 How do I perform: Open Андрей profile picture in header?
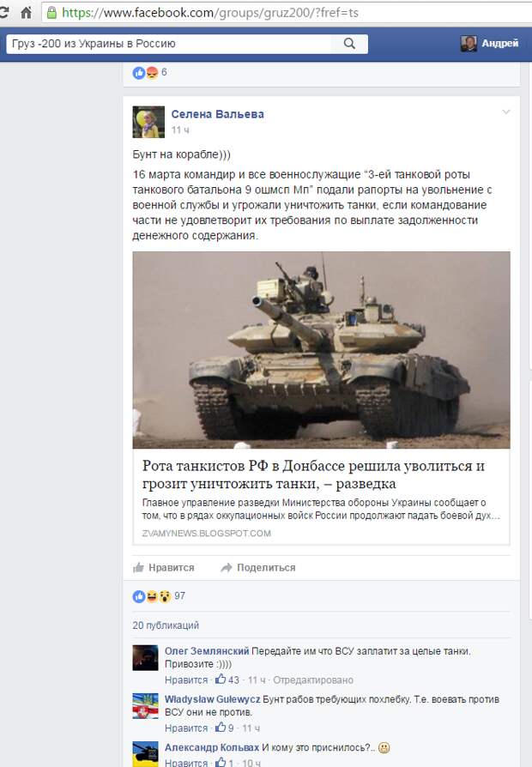point(469,44)
